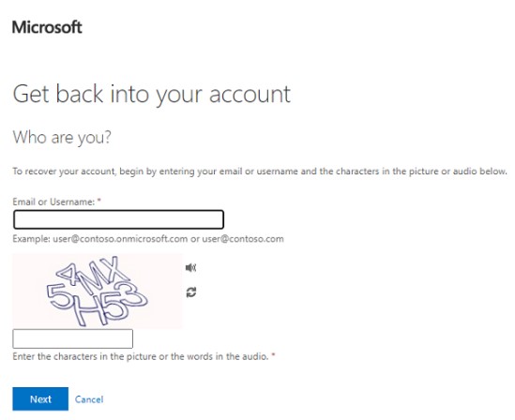Focus the captcha characters input box

pos(72,339)
